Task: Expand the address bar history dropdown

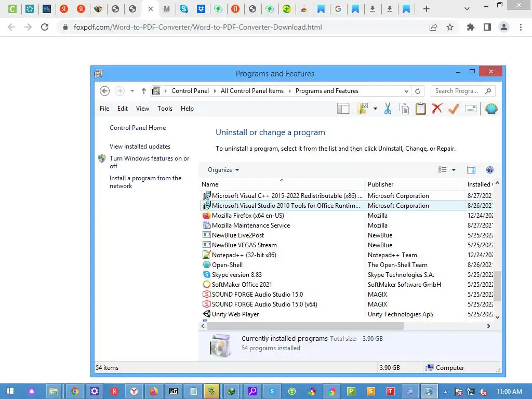Action: [x=406, y=91]
